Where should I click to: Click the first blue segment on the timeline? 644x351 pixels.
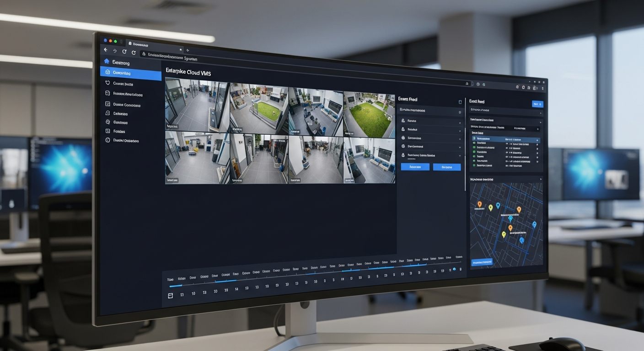pos(176,285)
